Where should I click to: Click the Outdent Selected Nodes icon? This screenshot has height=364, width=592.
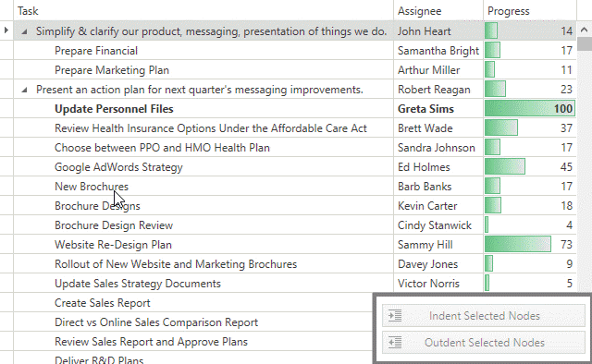(x=395, y=343)
